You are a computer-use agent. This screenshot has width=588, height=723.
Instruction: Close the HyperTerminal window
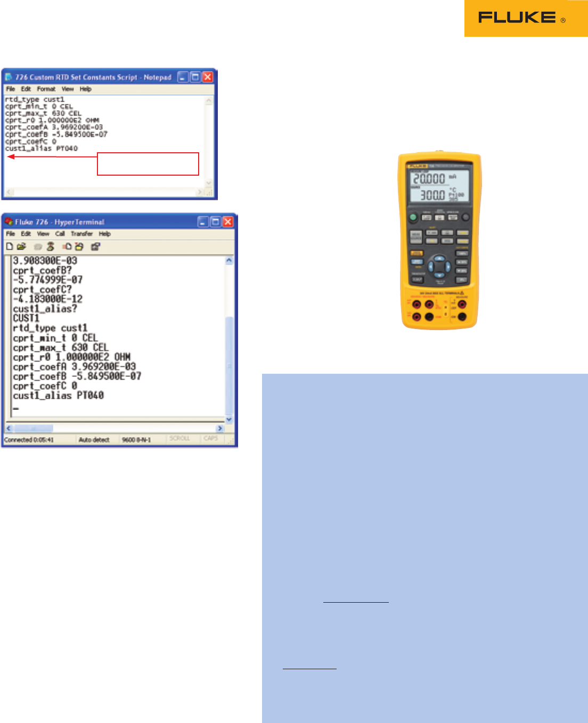(x=228, y=221)
